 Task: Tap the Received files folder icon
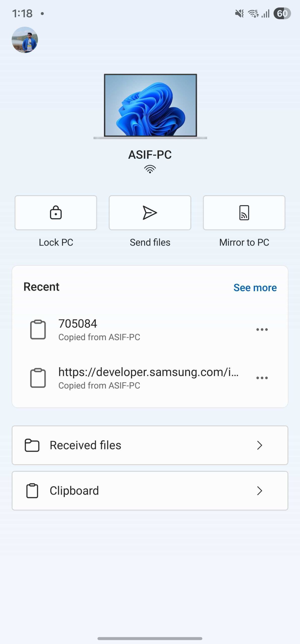pyautogui.click(x=32, y=445)
